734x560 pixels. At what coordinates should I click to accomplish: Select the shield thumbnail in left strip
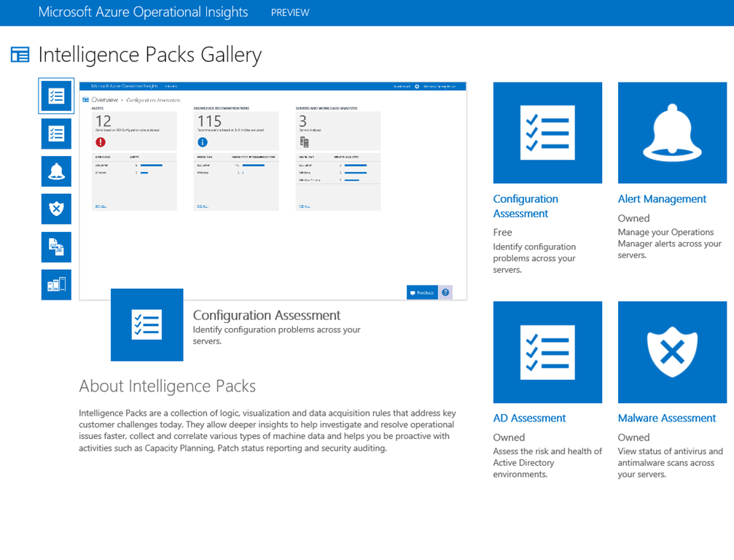pyautogui.click(x=56, y=209)
